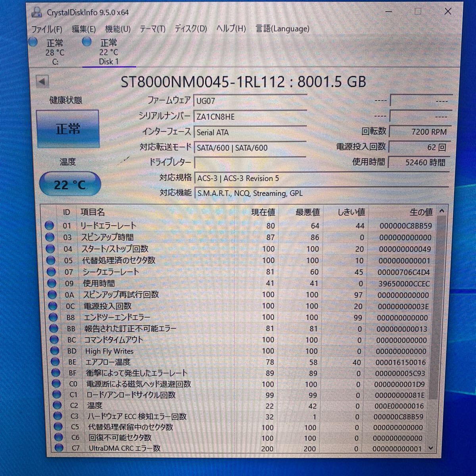Click the CrystalDiskInfo title bar icon

tap(37, 12)
